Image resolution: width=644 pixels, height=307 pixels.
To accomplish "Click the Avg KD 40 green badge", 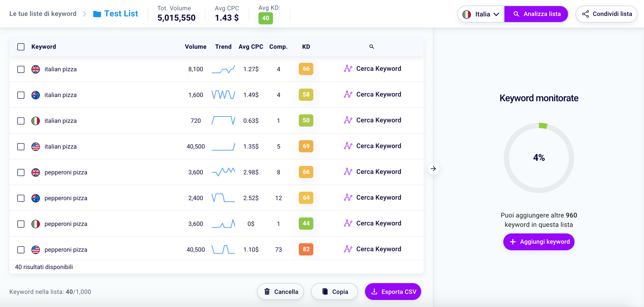I will (265, 18).
